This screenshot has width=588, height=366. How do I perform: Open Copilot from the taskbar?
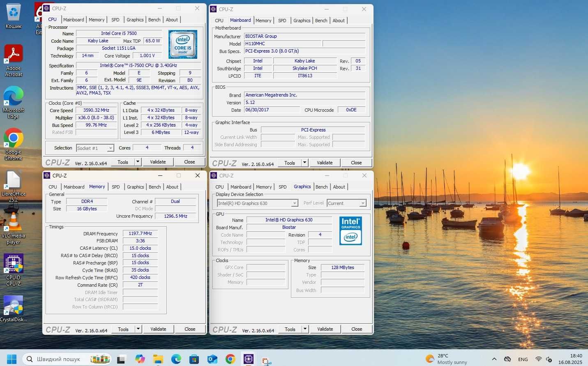140,359
